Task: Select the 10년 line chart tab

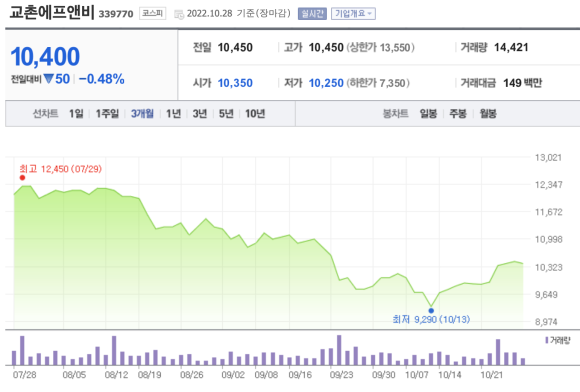Action: [x=255, y=114]
